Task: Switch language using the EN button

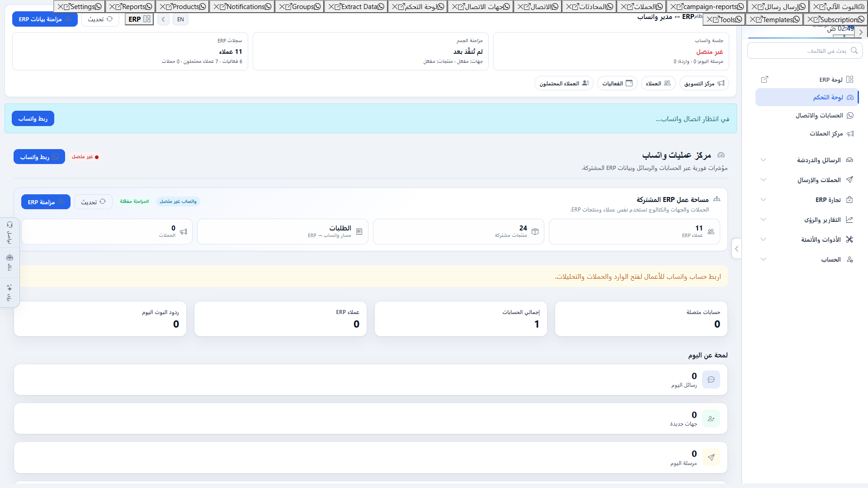Action: point(180,19)
